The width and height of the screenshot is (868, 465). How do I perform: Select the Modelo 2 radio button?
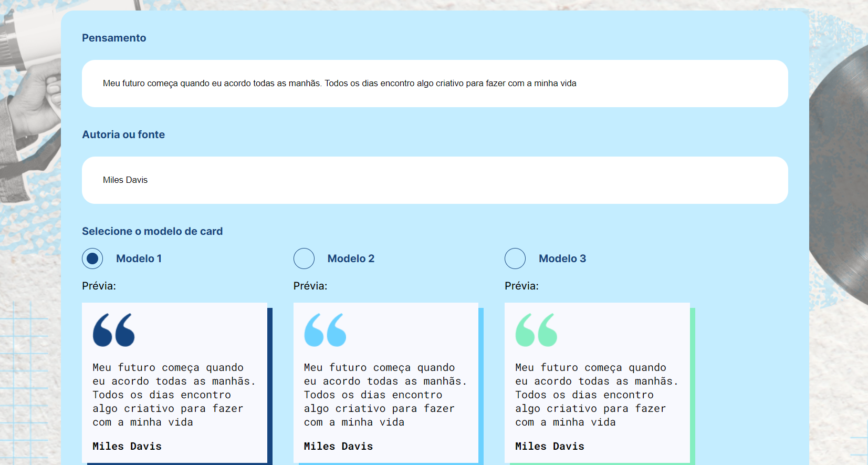[x=304, y=259]
